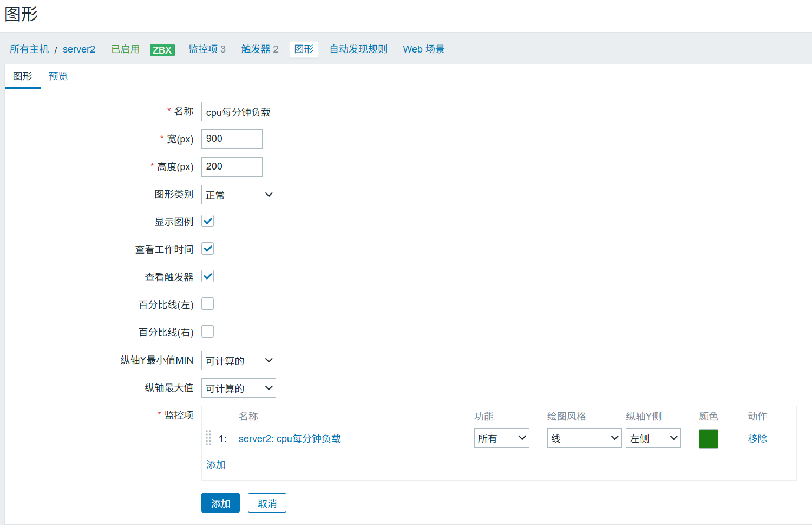Click the 已启用 status link
812x525 pixels.
(126, 49)
